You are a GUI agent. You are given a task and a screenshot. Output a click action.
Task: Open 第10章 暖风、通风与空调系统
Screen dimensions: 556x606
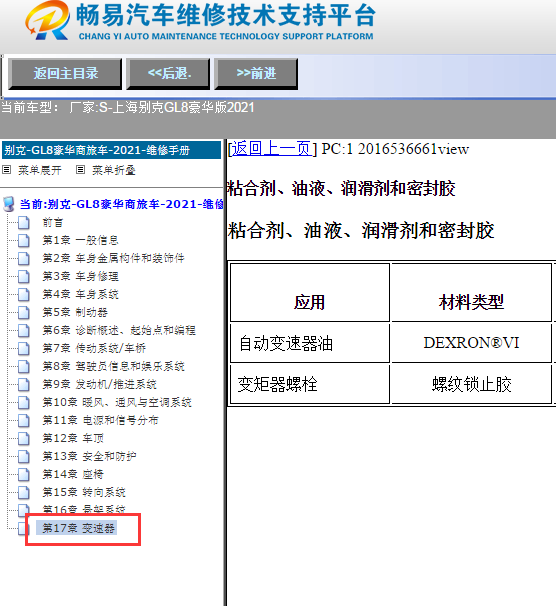coord(117,402)
